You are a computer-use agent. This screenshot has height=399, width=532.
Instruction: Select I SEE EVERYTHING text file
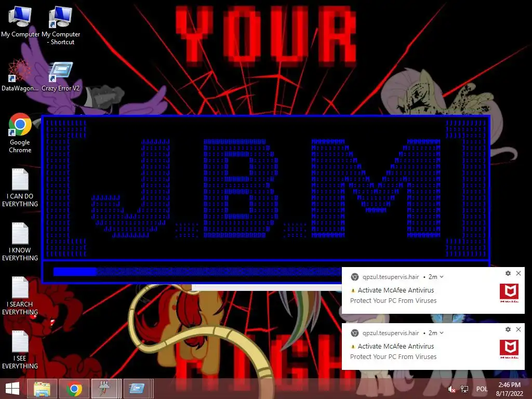(x=20, y=350)
